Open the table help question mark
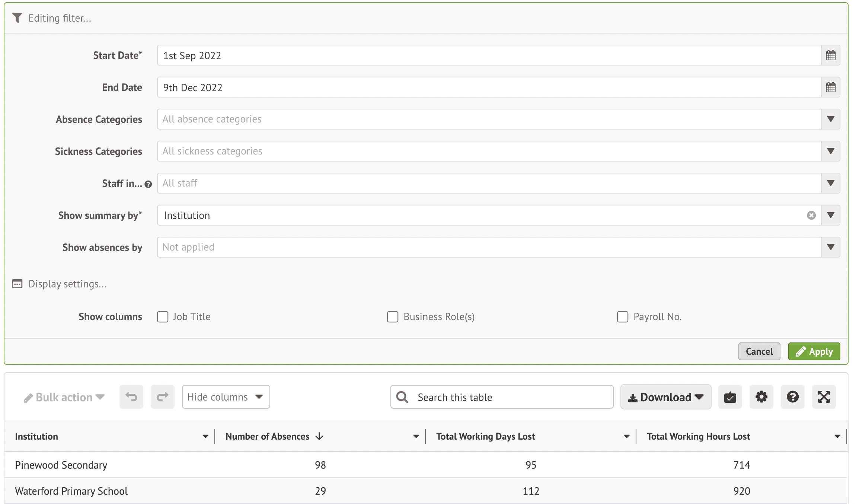This screenshot has width=856, height=504. [x=792, y=397]
